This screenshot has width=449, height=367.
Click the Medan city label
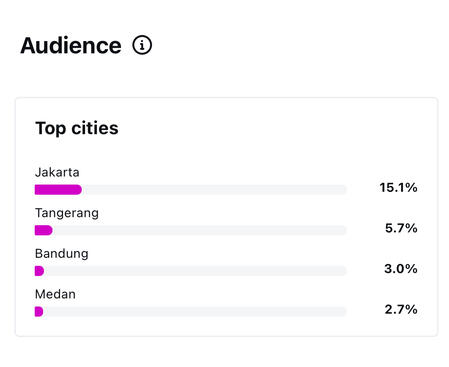pos(55,294)
